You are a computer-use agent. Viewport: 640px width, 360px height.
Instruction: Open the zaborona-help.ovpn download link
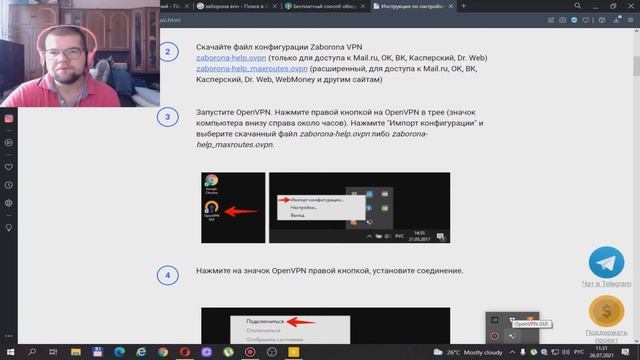coord(231,58)
